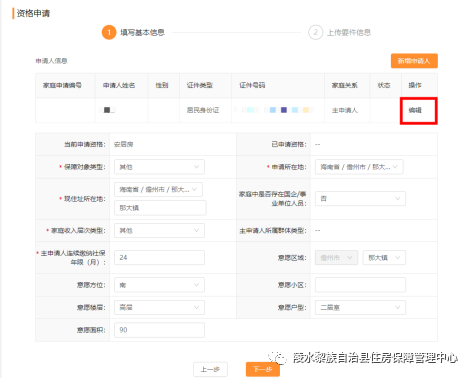The width and height of the screenshot is (472, 378).
Task: Open the 意愿区域 city dropdown 儋州市
Action: 336,257
